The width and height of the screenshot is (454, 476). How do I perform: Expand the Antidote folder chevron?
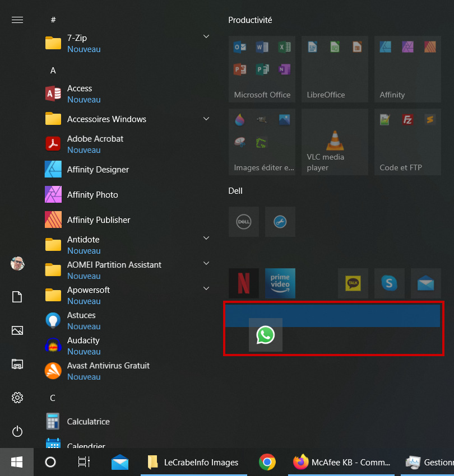point(206,238)
